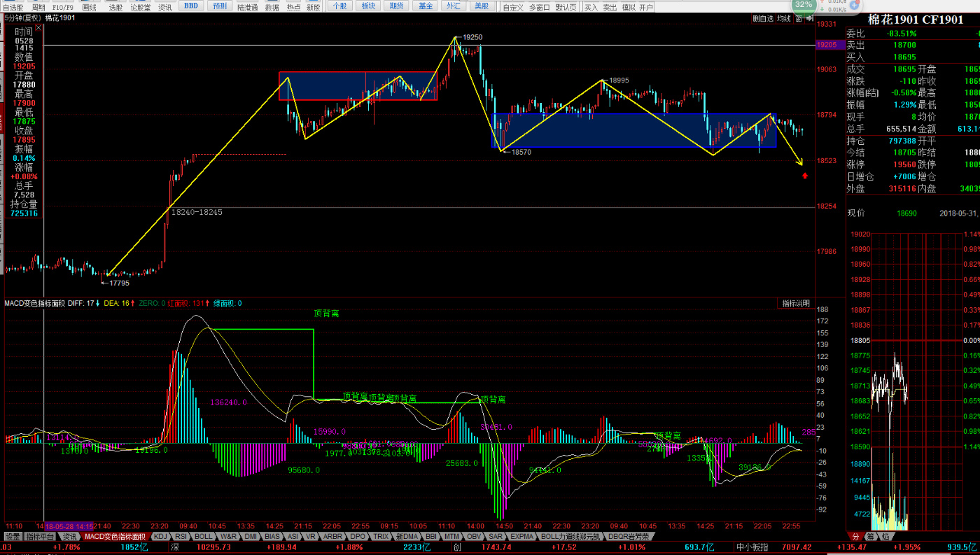Switch to 分 tab under mini chart
Image resolution: width=980 pixels, height=555 pixels.
855,537
